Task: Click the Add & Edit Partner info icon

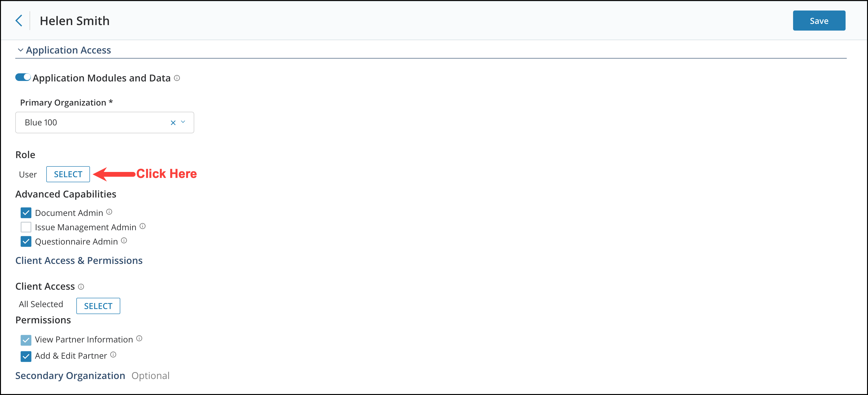Action: point(113,355)
